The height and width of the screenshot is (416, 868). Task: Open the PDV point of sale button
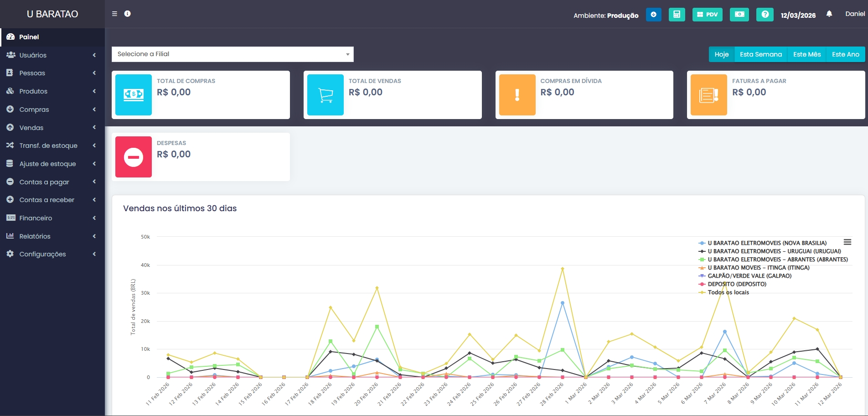[707, 15]
